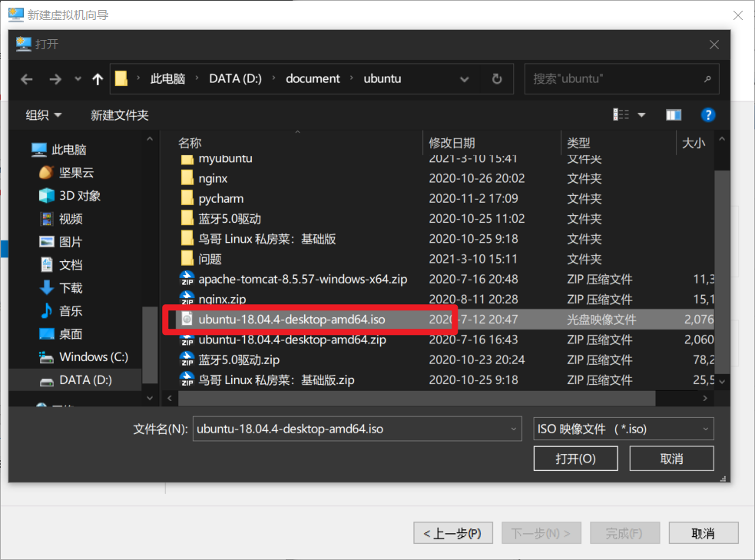The width and height of the screenshot is (755, 560).
Task: Select the Windows (C:) drive
Action: 94,357
